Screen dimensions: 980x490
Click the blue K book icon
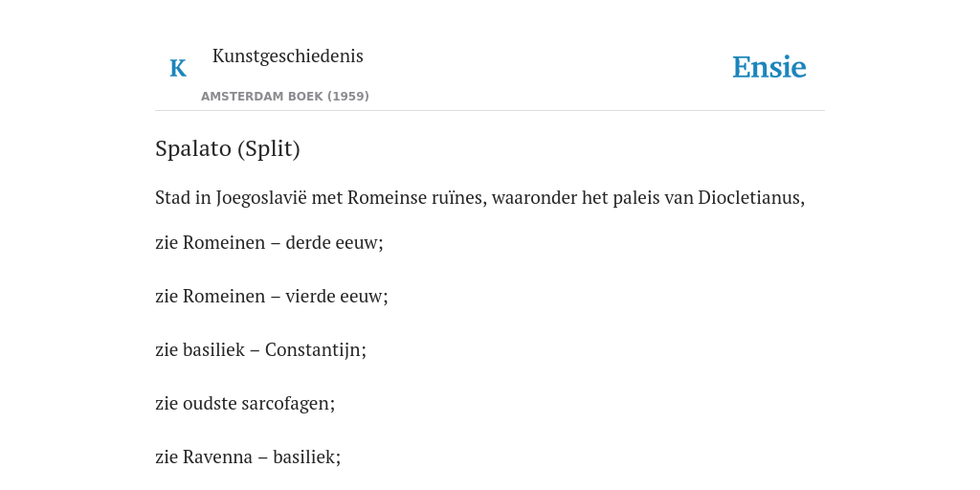(178, 68)
